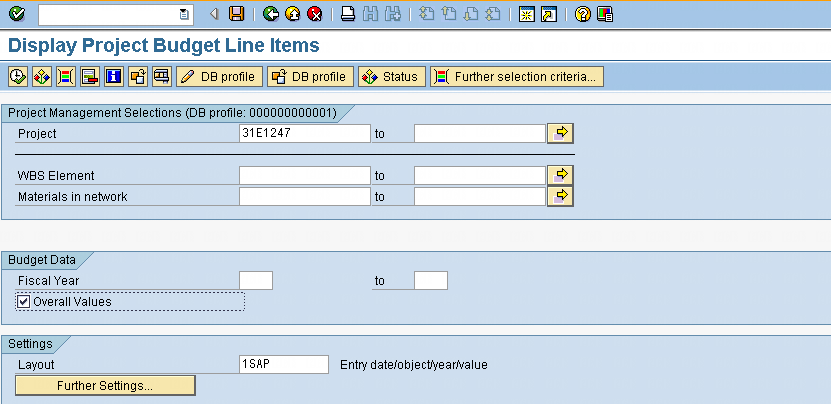
Task: Click the DB profile button with pencil
Action: coord(219,77)
